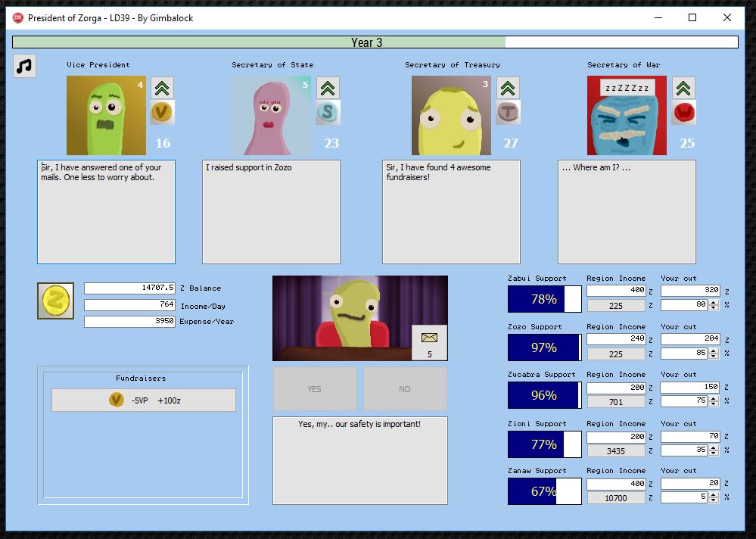Wake the sleeping Secretary of War portrait

point(627,115)
